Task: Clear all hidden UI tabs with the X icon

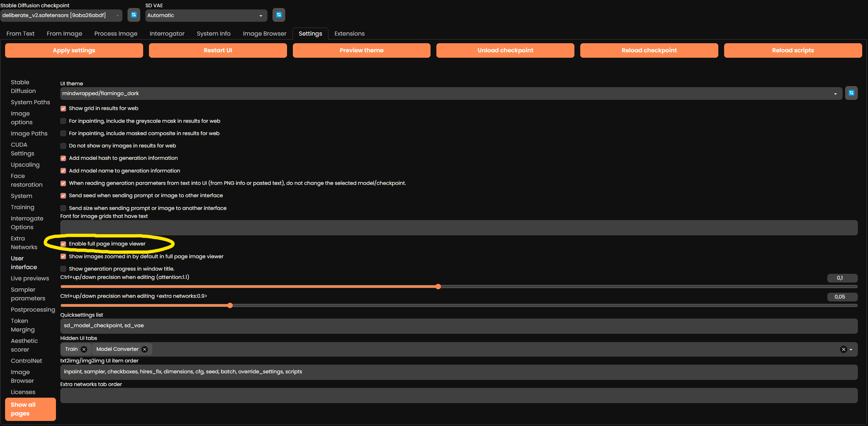Action: (843, 349)
